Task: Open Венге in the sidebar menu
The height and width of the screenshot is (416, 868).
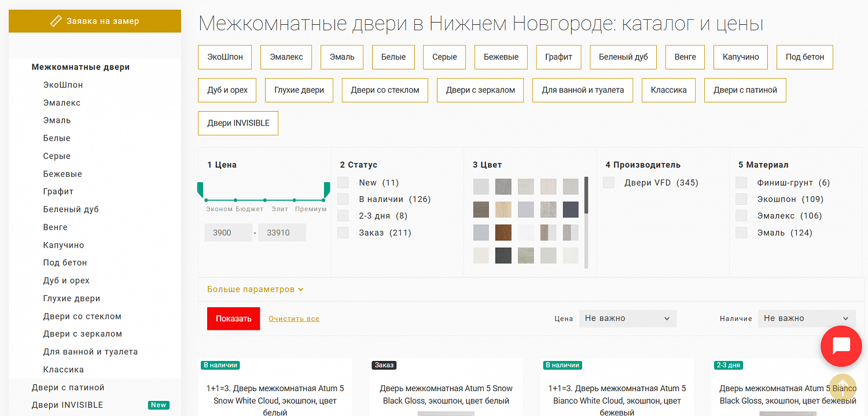Action: [x=56, y=227]
